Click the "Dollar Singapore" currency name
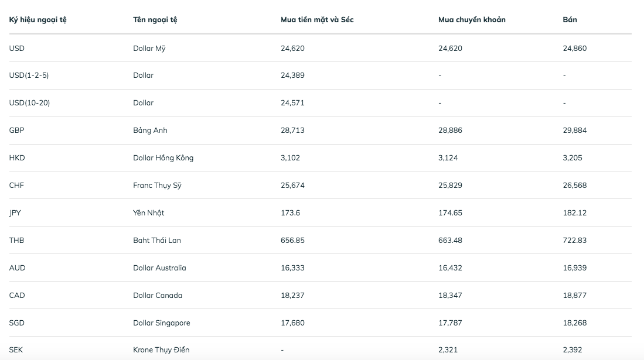The width and height of the screenshot is (644, 360). pos(162,323)
